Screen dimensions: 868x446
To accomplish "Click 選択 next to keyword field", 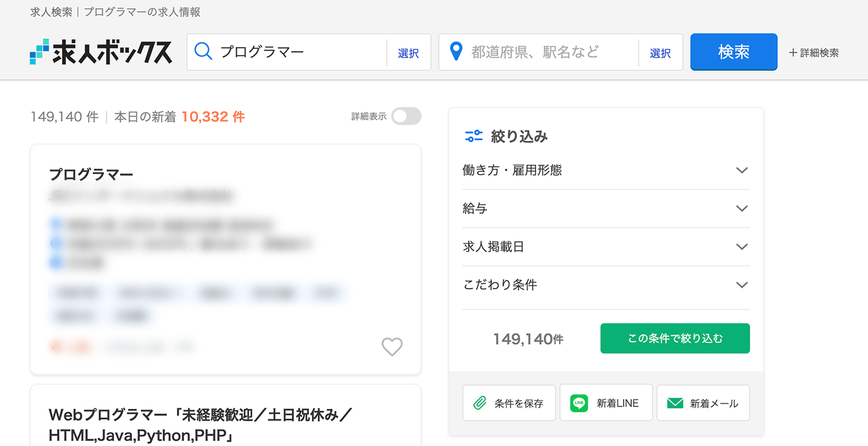I will point(409,53).
